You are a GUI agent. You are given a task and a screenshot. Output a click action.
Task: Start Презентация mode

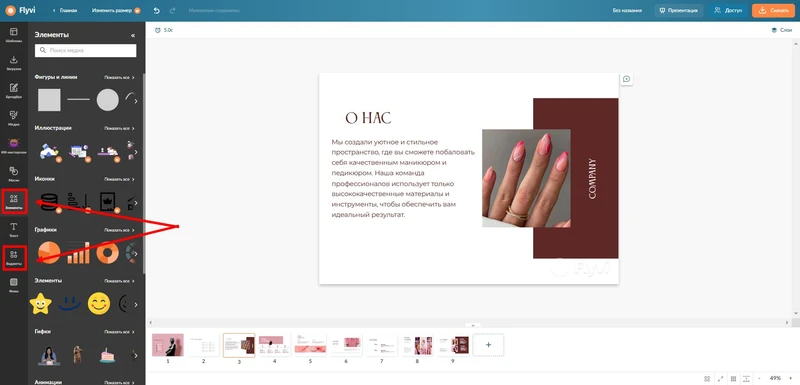tap(679, 10)
